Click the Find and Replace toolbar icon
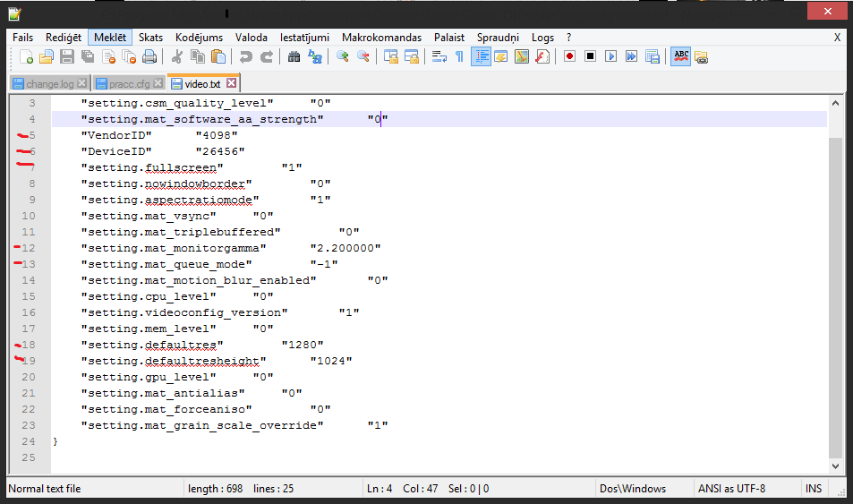This screenshot has width=853, height=504. (314, 56)
